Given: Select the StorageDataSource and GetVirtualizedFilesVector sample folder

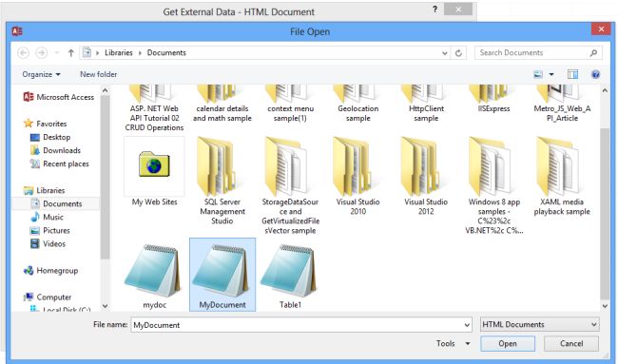Looking at the screenshot, I should (x=291, y=186).
